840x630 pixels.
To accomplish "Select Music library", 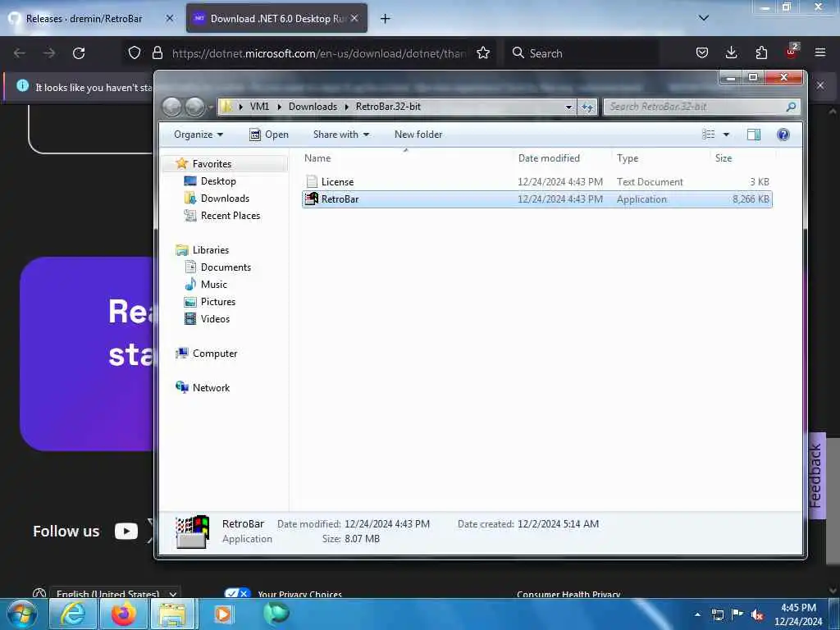I will click(x=213, y=284).
